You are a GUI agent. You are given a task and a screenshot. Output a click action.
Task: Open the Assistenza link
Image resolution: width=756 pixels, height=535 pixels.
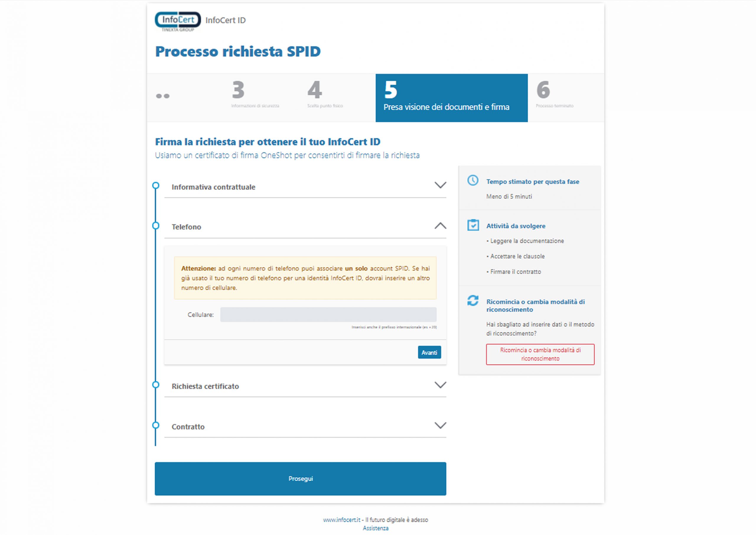(x=376, y=528)
